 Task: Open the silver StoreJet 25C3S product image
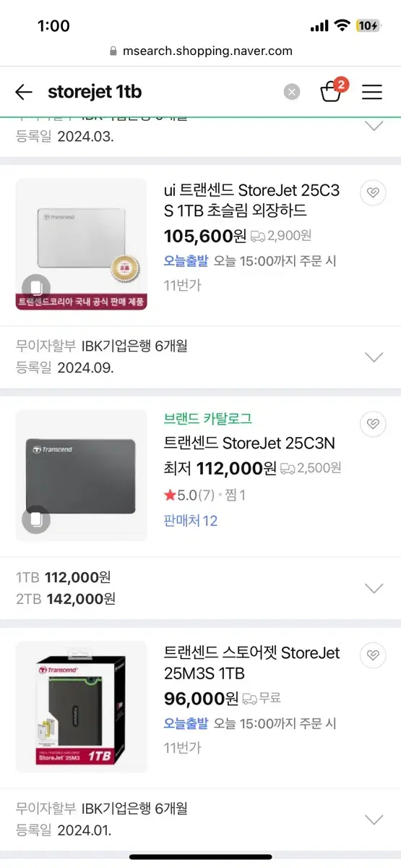tap(81, 244)
